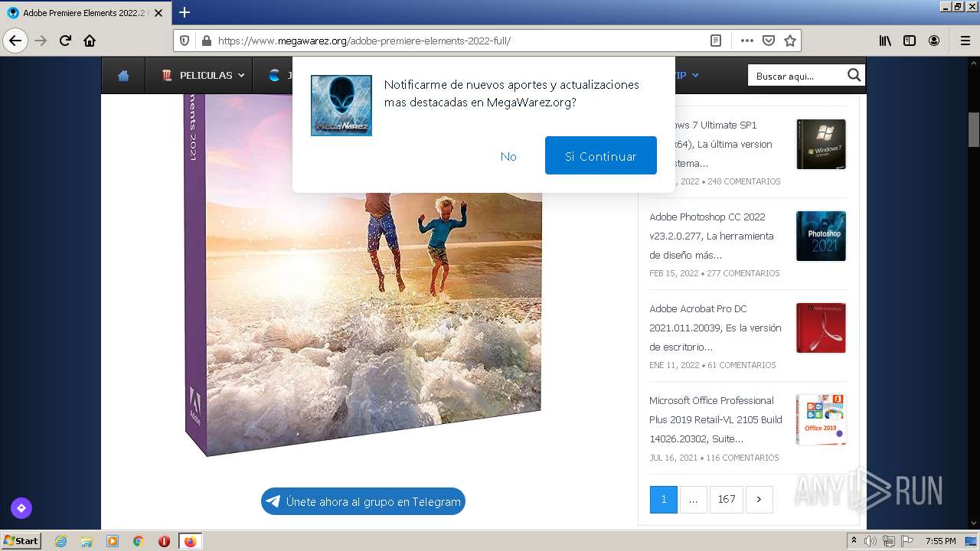Open the Adobe Photoshop CC 2022 post
The height and width of the screenshot is (551, 980).
coord(712,236)
